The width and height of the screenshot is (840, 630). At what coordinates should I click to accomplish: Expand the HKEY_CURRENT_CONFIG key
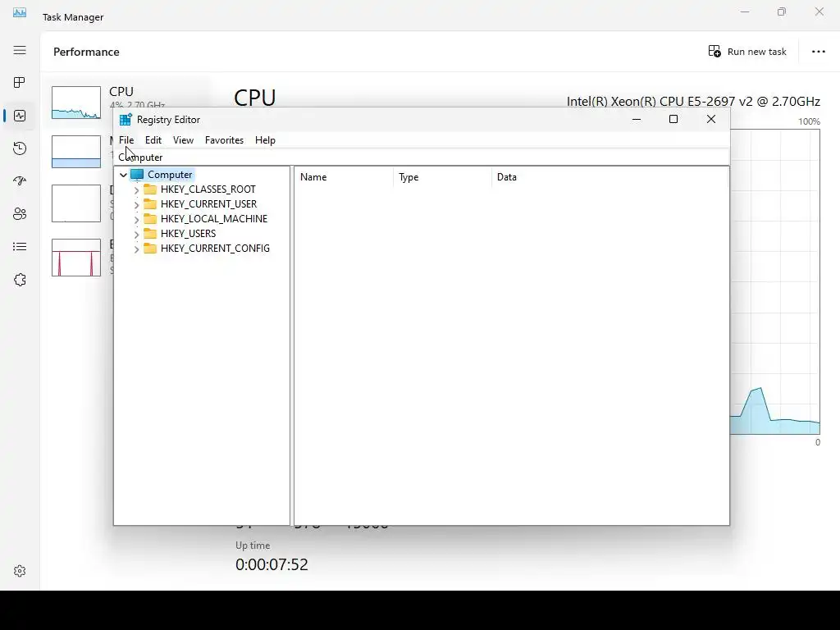coord(137,249)
